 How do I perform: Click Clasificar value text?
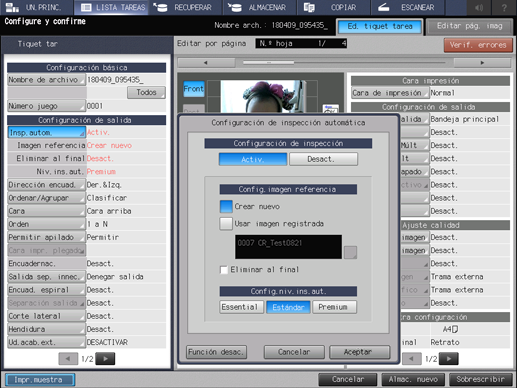pos(107,198)
